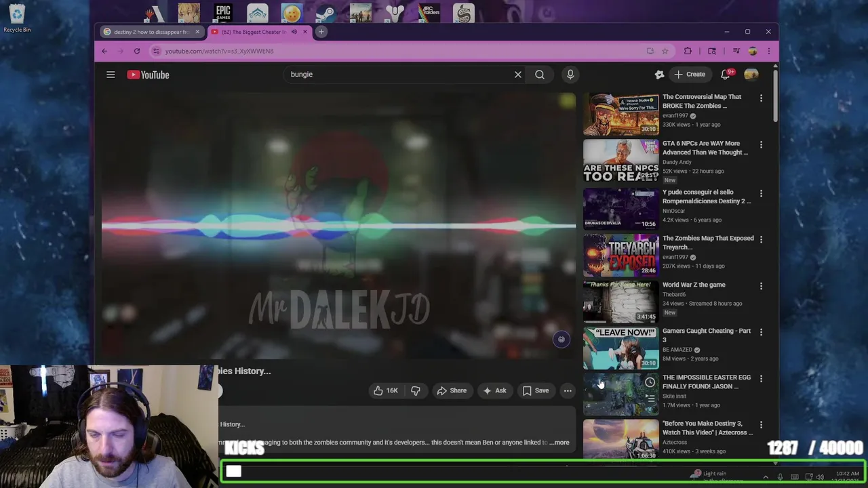Add Impossible Easter Egg video to queue
The height and width of the screenshot is (488, 868).
pos(650,399)
